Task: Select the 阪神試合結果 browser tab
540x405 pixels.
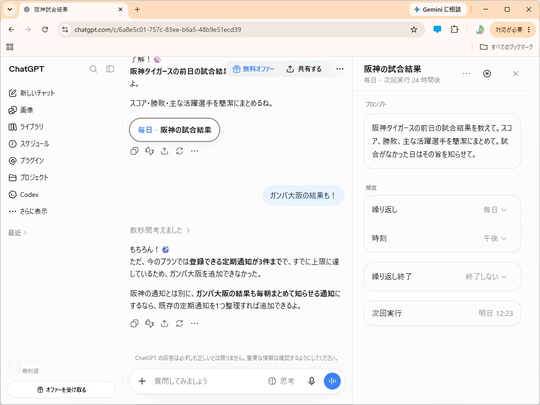Action: pyautogui.click(x=73, y=10)
